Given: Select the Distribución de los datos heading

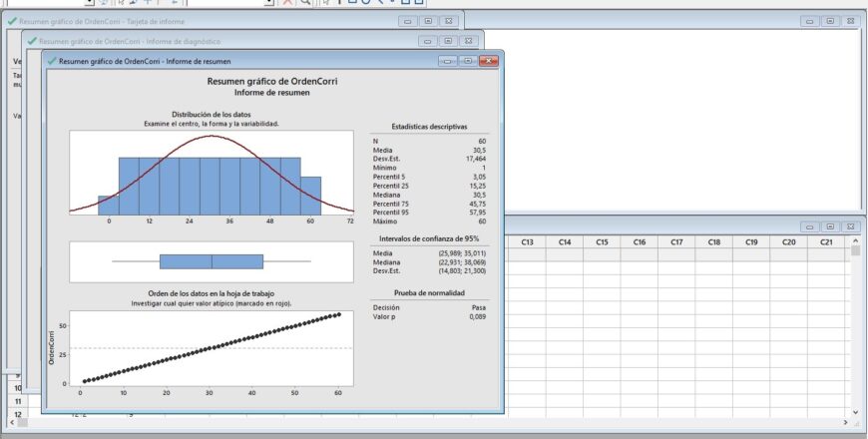Looking at the screenshot, I should [x=211, y=115].
